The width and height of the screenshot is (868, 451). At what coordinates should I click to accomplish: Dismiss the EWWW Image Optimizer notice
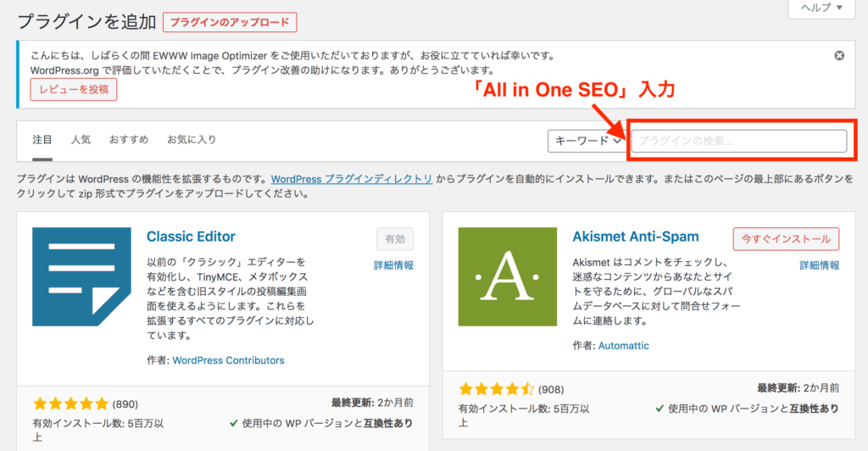point(839,55)
